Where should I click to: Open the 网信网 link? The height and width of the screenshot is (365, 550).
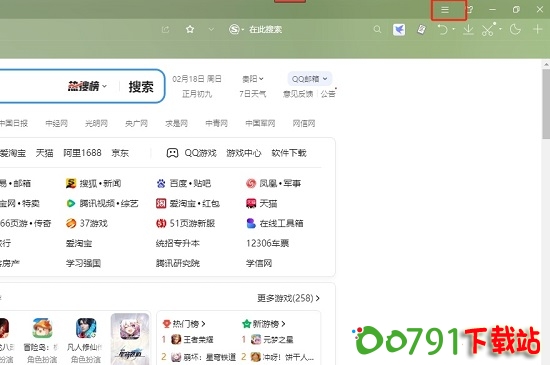pos(304,123)
